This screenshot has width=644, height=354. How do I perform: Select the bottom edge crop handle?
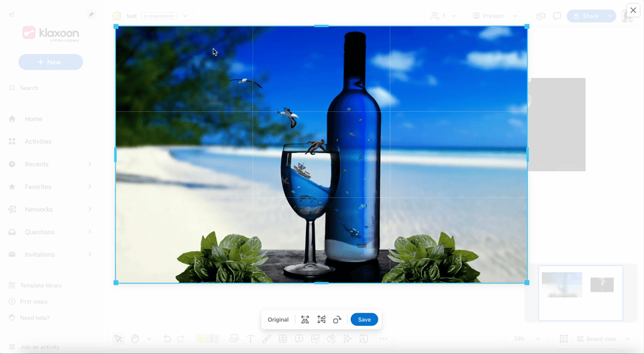tap(321, 283)
